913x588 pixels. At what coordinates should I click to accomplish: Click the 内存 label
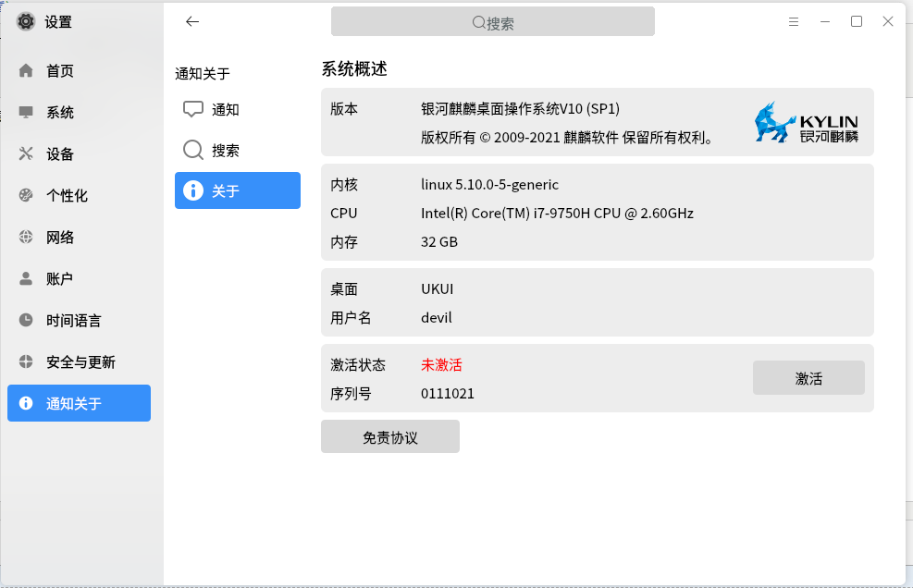(343, 241)
